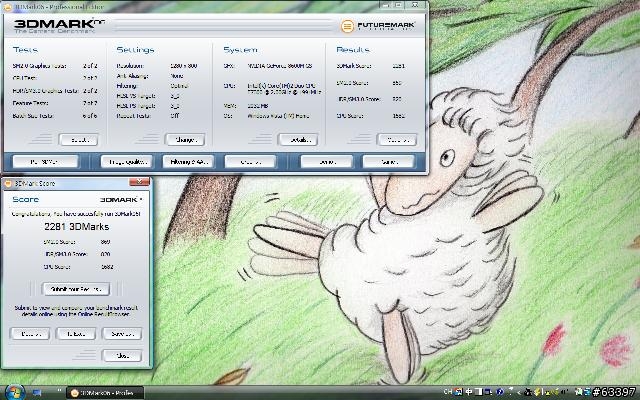Click Anti-Aliasing value None

tap(177, 76)
